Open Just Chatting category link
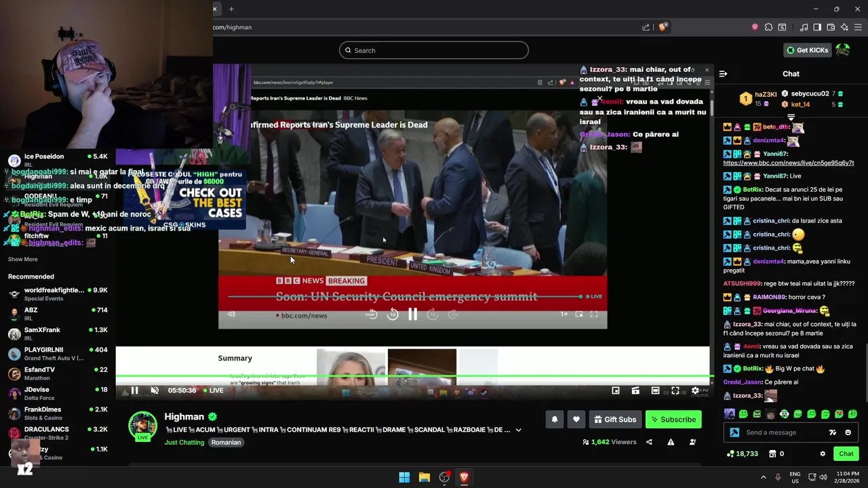 [184, 442]
